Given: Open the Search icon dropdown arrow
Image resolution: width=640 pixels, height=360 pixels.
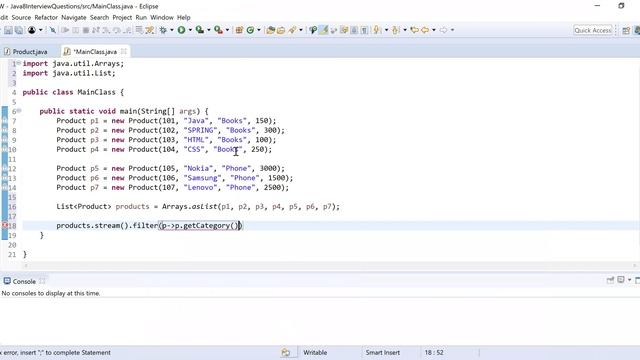Looking at the screenshot, I should (301, 30).
